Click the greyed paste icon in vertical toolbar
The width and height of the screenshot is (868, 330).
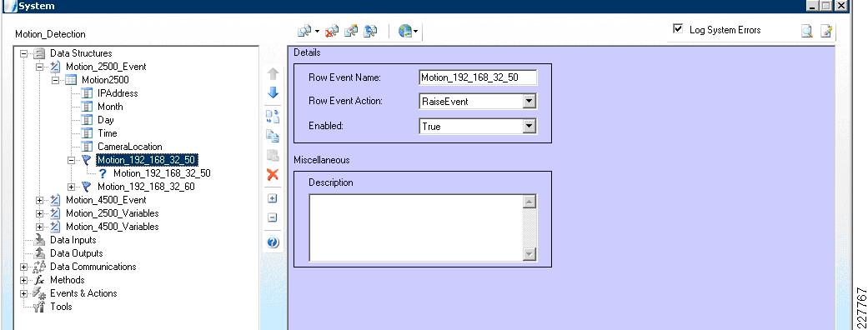(273, 156)
